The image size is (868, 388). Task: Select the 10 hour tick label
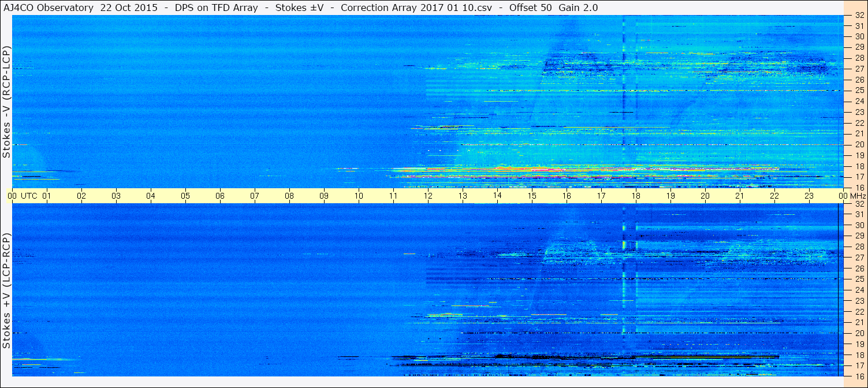click(x=359, y=196)
